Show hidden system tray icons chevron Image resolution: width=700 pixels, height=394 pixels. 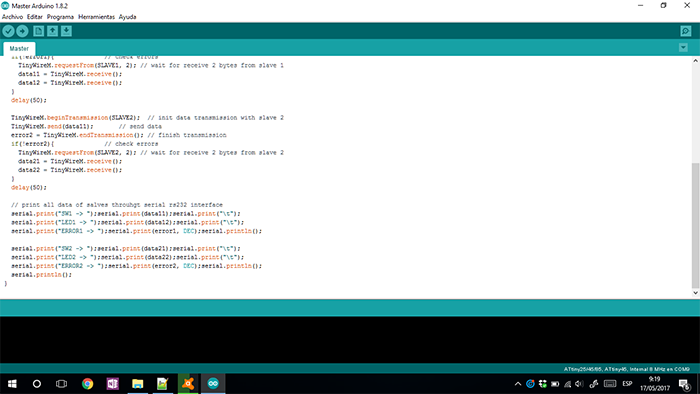pos(518,384)
